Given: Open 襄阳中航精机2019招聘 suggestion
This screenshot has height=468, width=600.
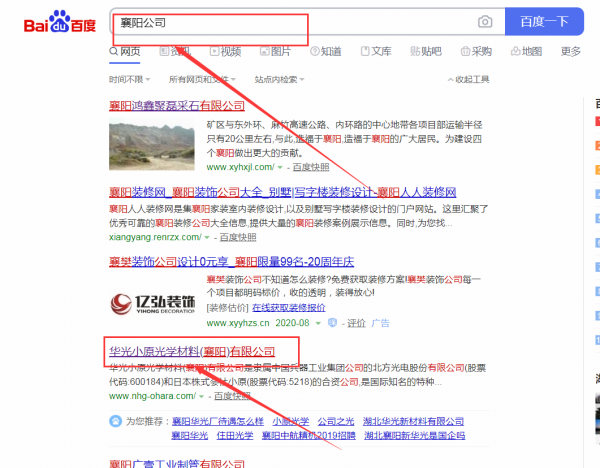Looking at the screenshot, I should click(x=309, y=435).
